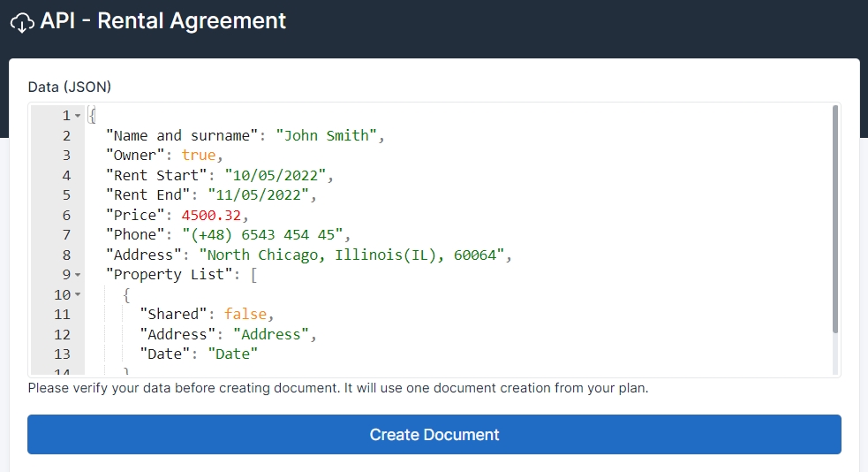Select line number 12 in the gutter

point(62,334)
